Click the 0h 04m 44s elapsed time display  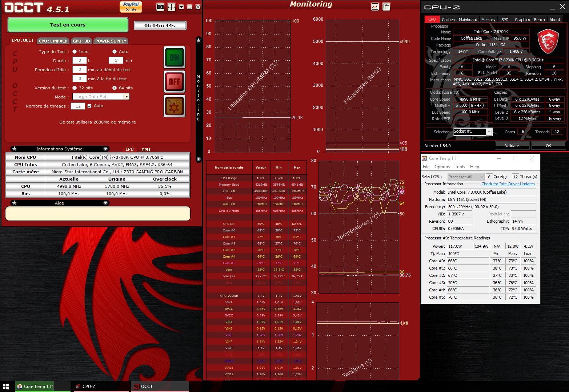coord(160,25)
